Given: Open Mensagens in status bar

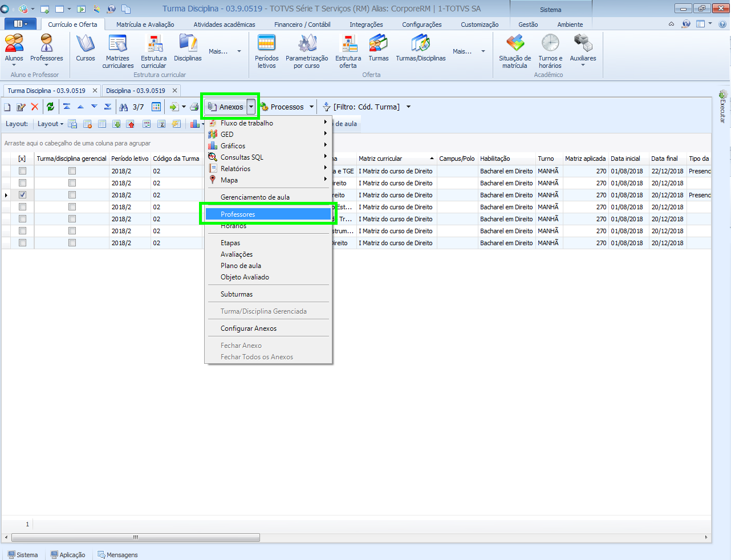Looking at the screenshot, I should (117, 555).
